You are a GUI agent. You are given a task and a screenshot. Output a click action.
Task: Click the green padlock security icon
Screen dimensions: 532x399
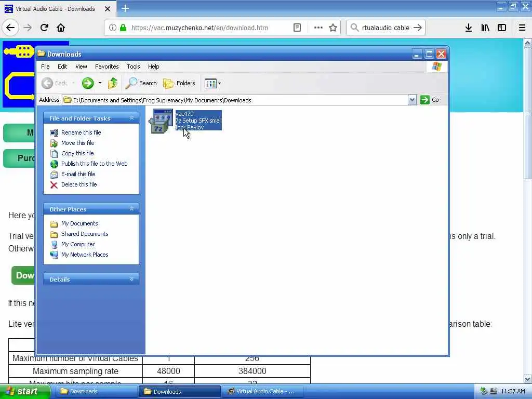pos(123,28)
